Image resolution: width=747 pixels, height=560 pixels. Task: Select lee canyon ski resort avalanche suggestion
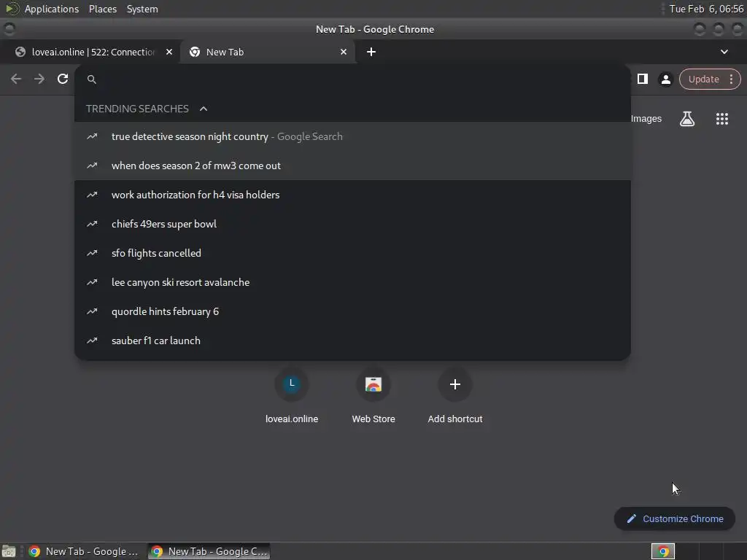[x=352, y=282]
